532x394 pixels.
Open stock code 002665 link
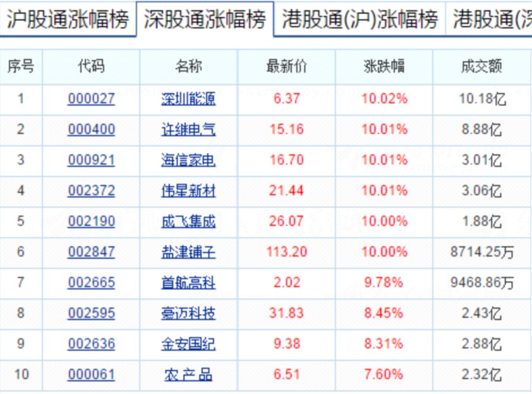point(92,282)
